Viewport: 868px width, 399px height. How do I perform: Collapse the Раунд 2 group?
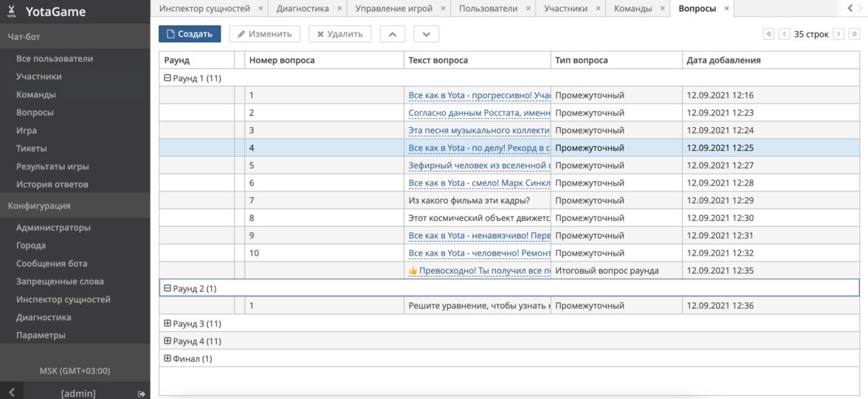pos(168,288)
